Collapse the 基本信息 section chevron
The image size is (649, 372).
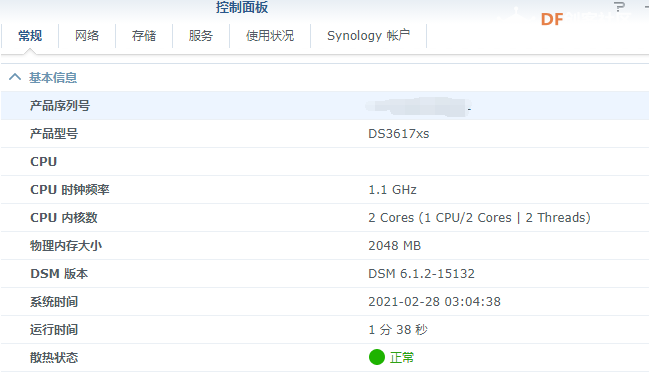(15, 77)
